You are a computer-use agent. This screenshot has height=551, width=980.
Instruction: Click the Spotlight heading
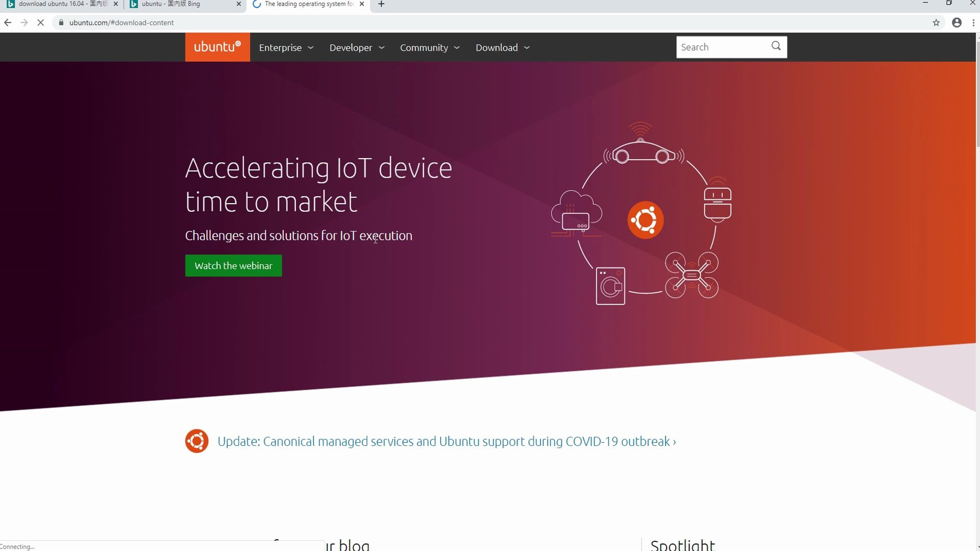point(682,545)
